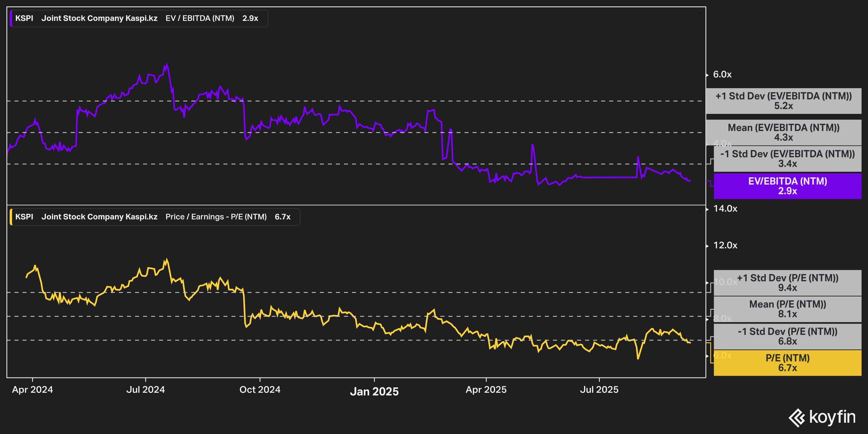Click the purple EV/EBITDA (NTM) 2.9x value tag
Image resolution: width=868 pixels, height=434 pixels.
(787, 186)
